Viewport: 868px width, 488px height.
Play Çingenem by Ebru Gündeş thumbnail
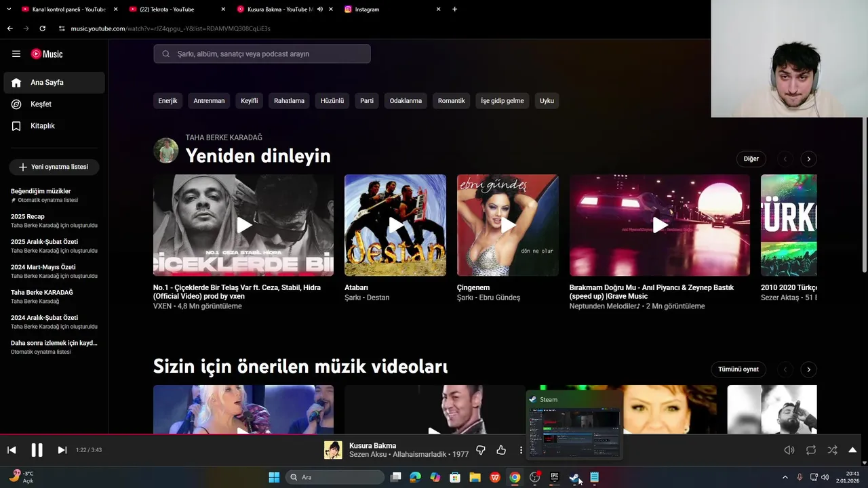(508, 225)
